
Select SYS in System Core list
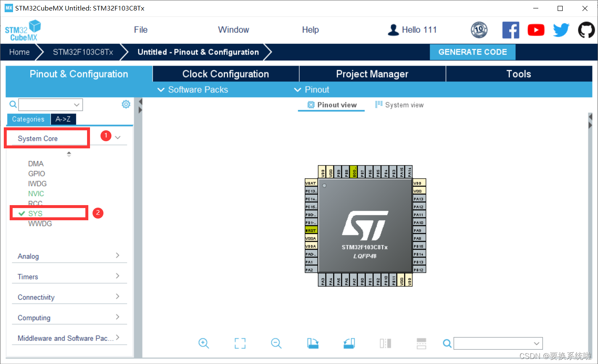[35, 214]
